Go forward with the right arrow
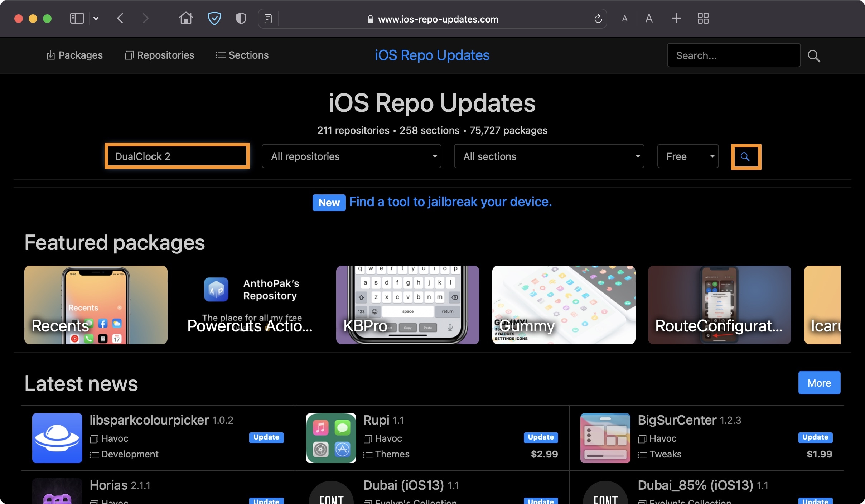 [x=145, y=18]
